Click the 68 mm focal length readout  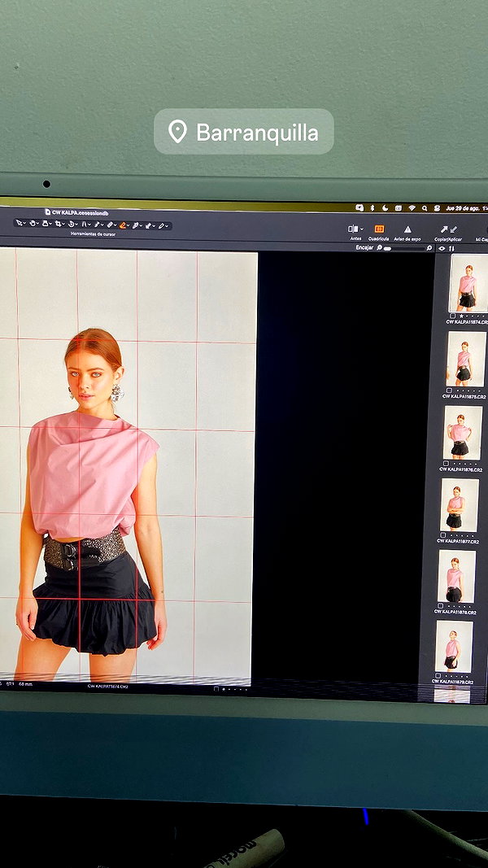25,684
